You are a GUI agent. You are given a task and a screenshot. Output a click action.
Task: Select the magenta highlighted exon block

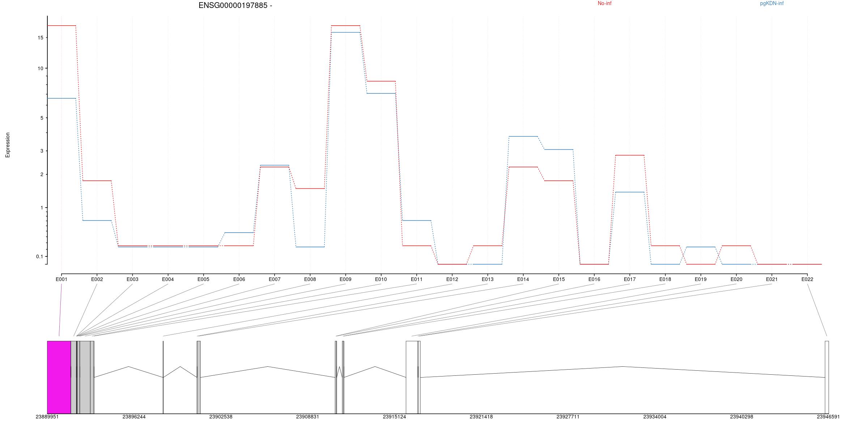tap(59, 377)
